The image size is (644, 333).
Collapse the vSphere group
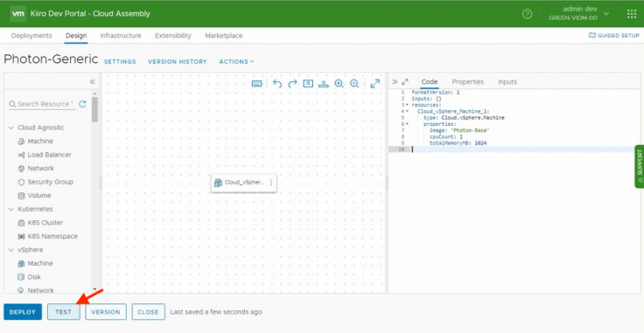point(11,250)
